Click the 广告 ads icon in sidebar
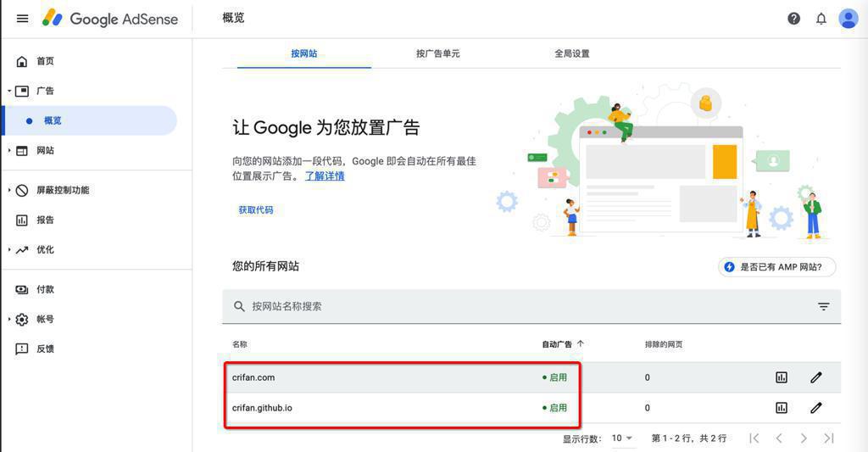868x452 pixels. click(x=21, y=91)
